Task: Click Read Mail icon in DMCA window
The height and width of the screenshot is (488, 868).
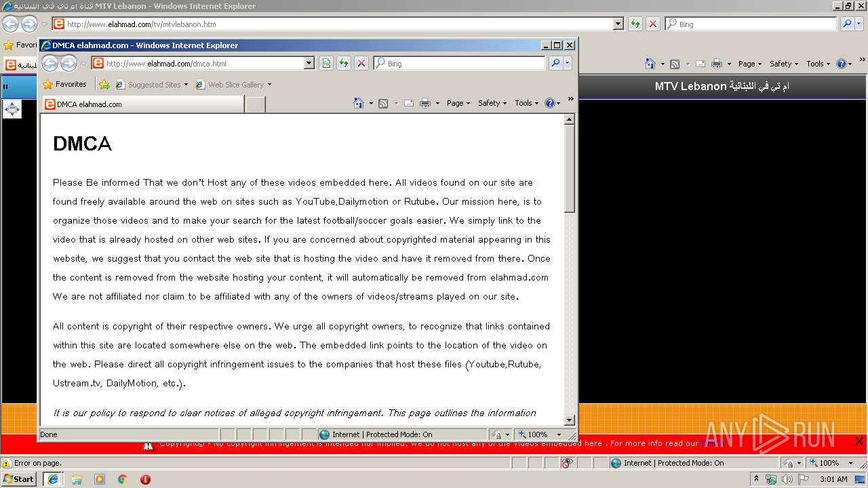Action: pos(409,103)
